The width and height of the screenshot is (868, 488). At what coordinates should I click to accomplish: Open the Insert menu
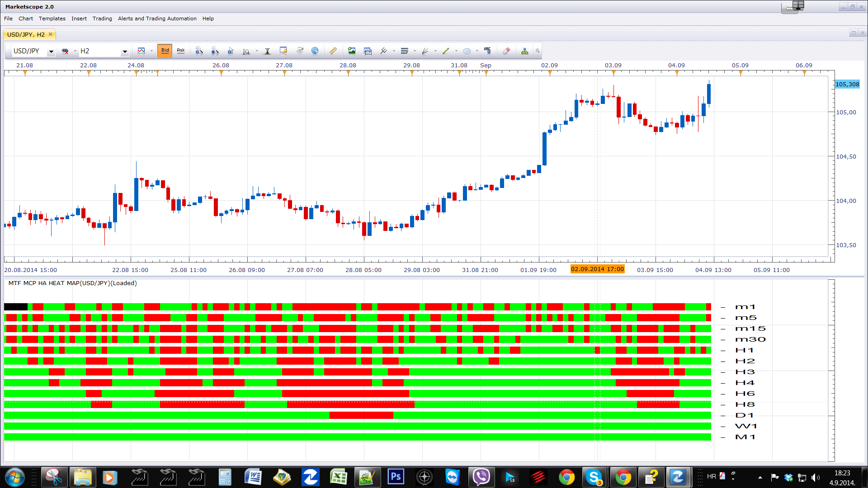[x=79, y=19]
